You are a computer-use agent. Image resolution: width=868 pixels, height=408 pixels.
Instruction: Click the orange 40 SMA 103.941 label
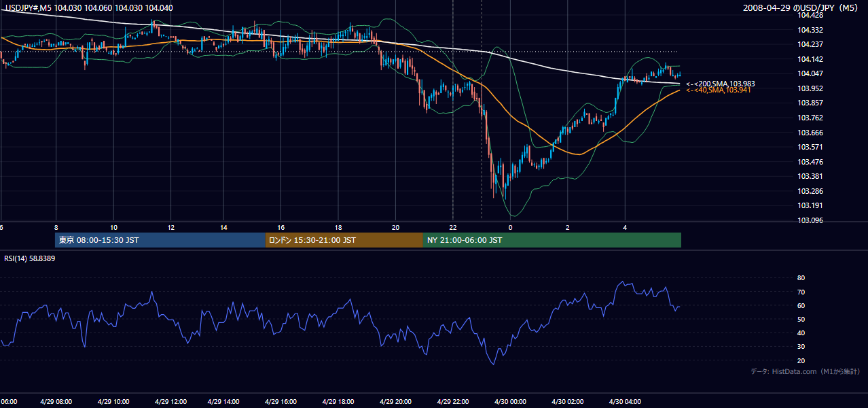coord(719,90)
